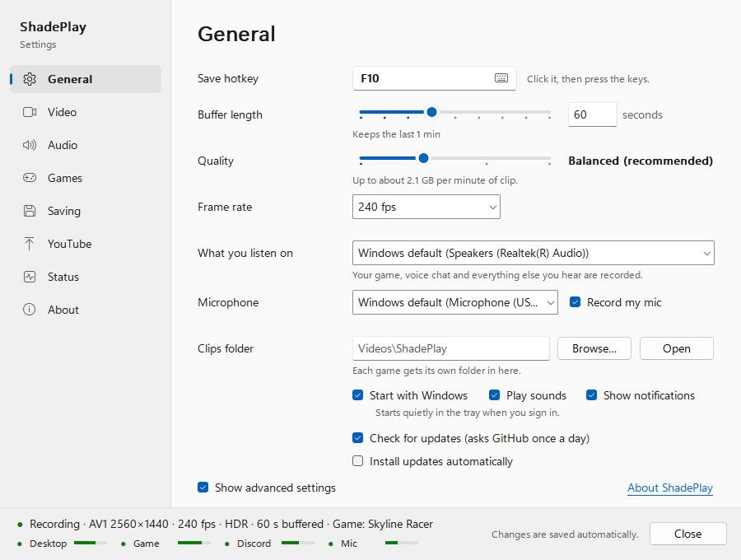The width and height of the screenshot is (741, 560).
Task: Click 'Up to about 2.1 GB' hint
Action: 435,180
